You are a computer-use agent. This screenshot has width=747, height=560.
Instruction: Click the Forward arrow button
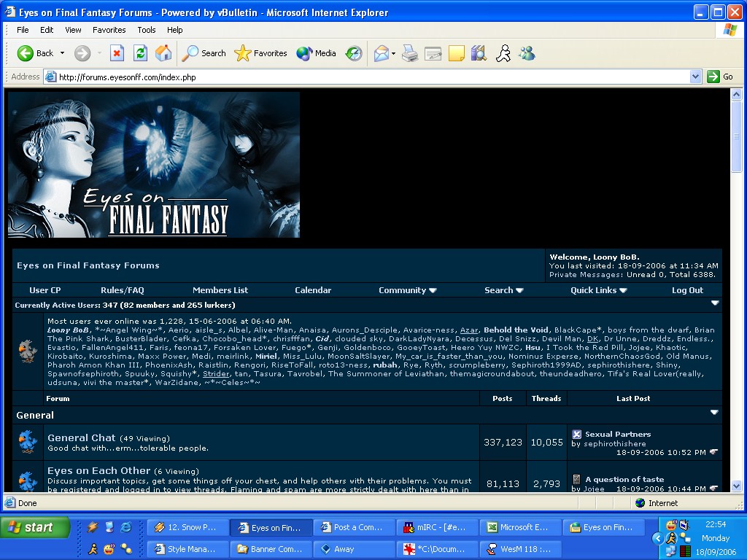click(82, 53)
